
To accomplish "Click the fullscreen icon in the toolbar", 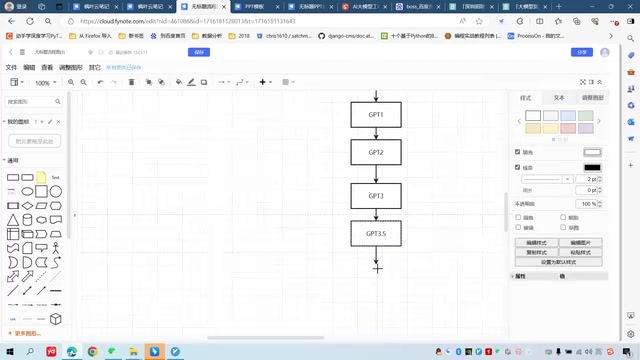I will (x=583, y=82).
